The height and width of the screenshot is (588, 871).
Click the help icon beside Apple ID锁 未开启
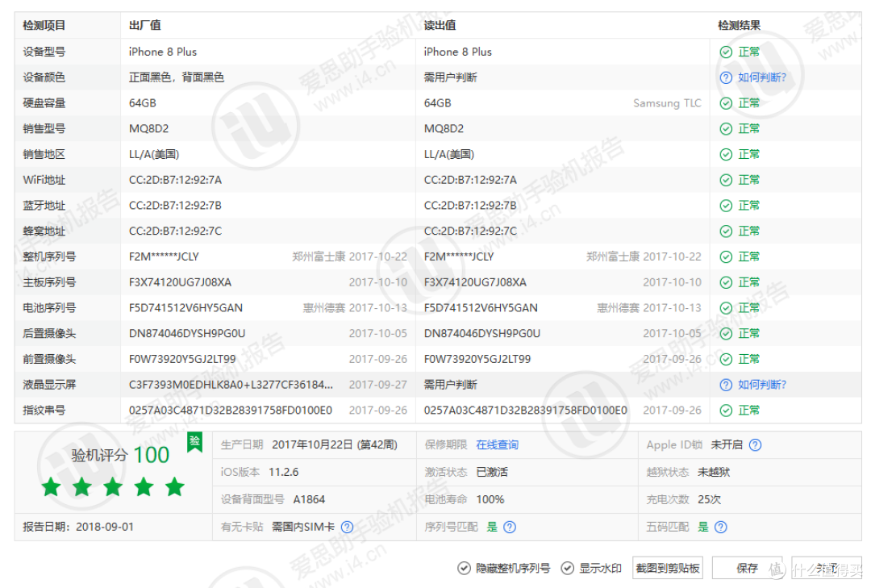(755, 444)
